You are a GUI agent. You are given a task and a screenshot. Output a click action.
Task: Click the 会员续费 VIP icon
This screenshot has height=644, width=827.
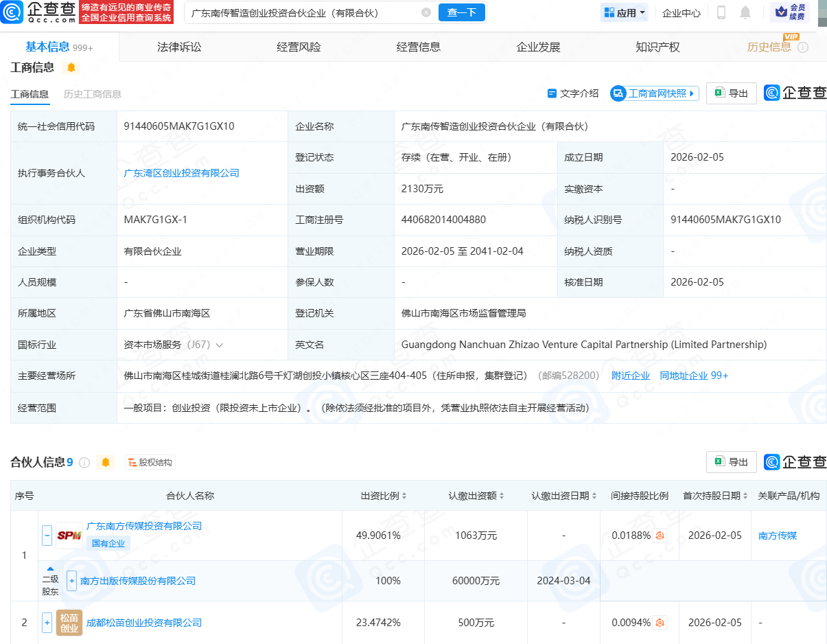pyautogui.click(x=790, y=12)
